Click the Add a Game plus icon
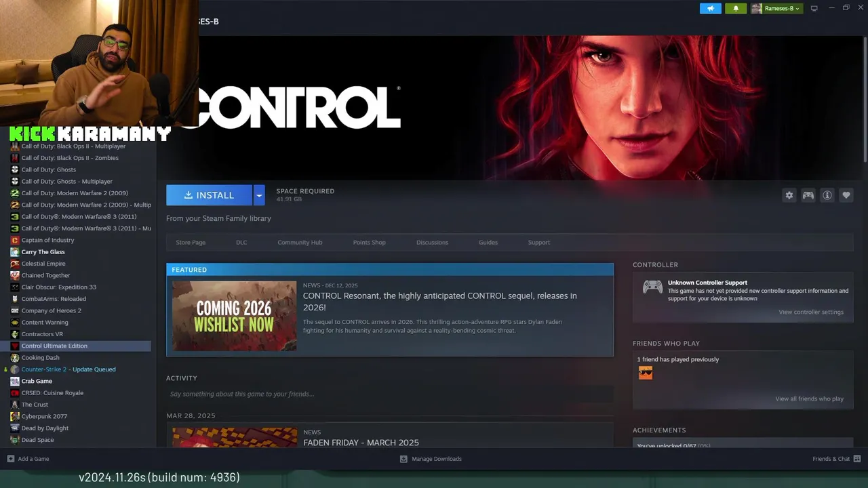Viewport: 868px width, 488px height. (x=10, y=459)
